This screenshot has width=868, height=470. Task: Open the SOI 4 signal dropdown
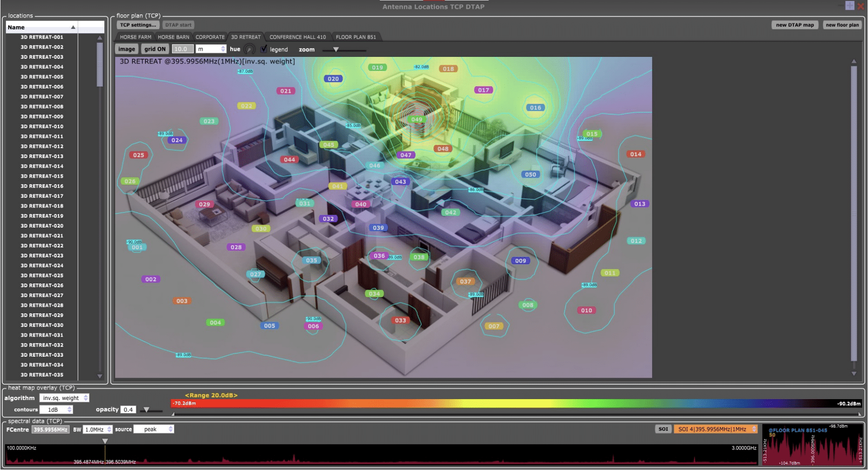[715, 429]
